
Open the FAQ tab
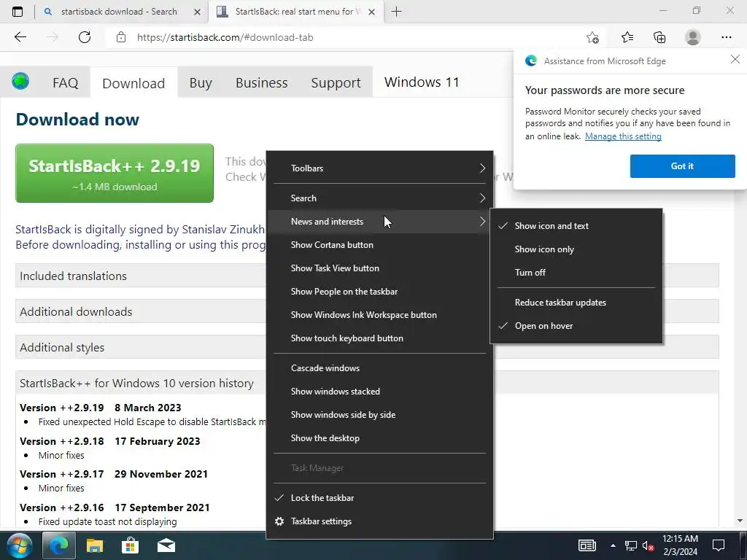pos(65,83)
